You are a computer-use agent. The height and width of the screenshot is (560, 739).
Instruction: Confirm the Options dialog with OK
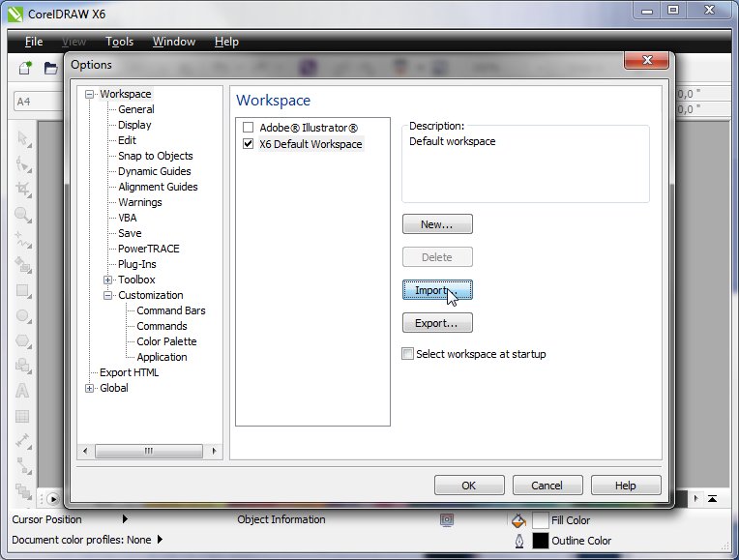(469, 486)
